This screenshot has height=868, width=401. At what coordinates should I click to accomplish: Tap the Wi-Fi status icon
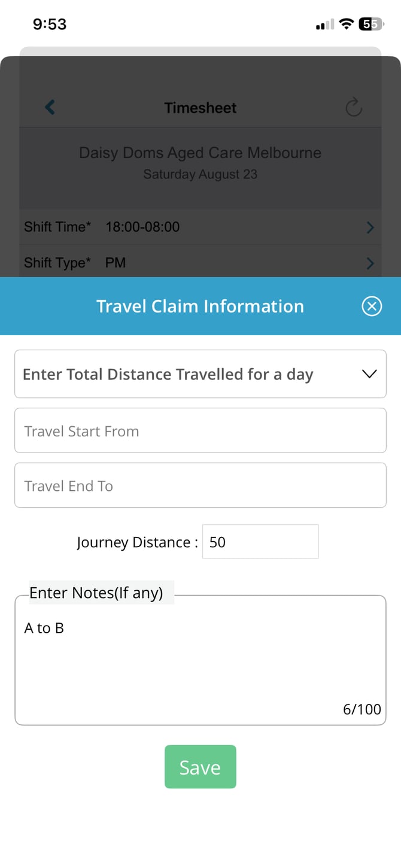(346, 25)
